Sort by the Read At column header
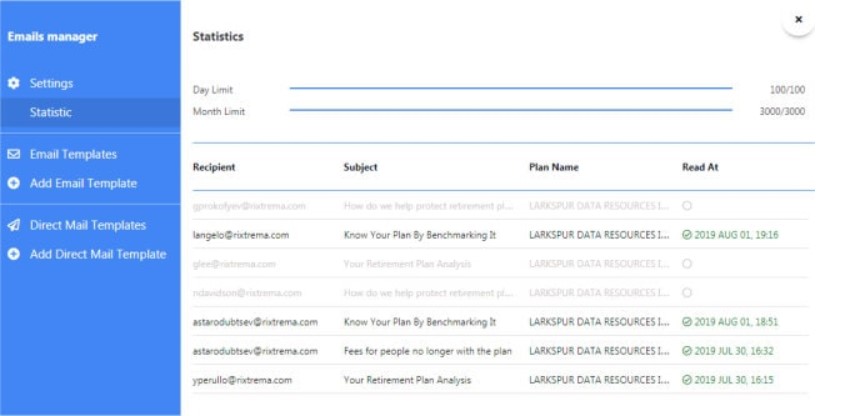 [x=700, y=167]
